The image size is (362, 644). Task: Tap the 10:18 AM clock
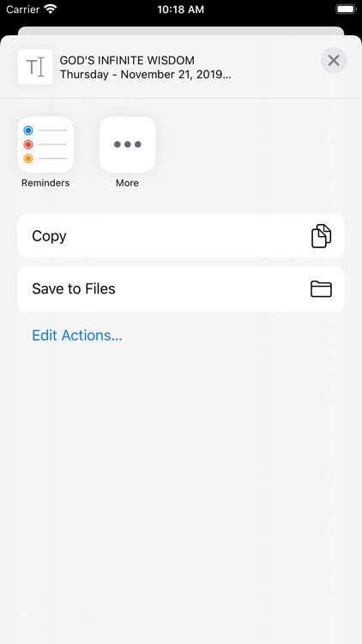(x=181, y=9)
